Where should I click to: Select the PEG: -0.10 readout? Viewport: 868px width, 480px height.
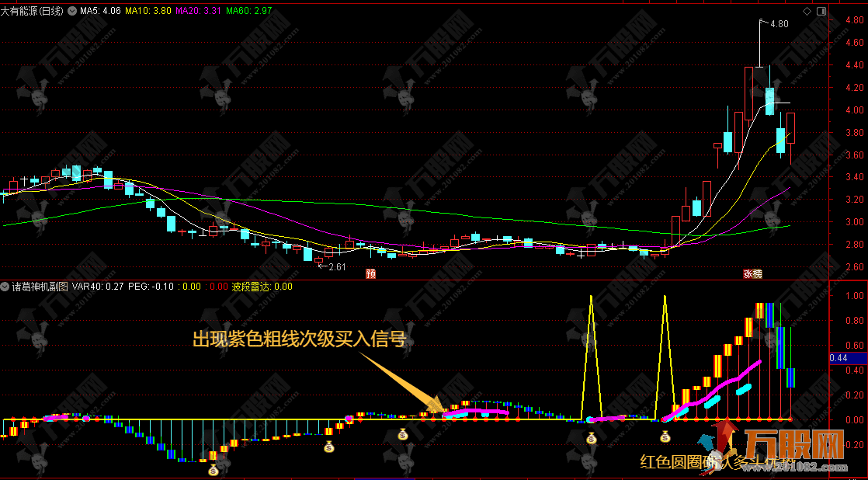pos(151,287)
